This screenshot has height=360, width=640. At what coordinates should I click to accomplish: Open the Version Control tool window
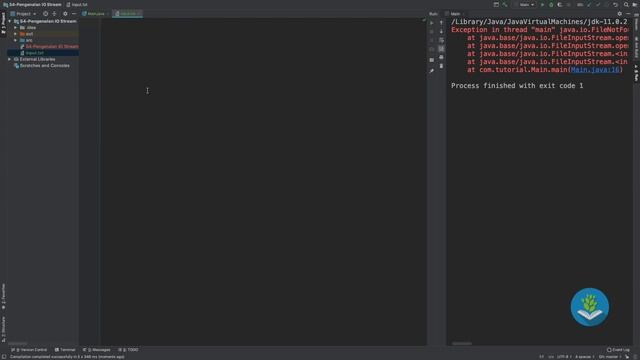point(29,350)
